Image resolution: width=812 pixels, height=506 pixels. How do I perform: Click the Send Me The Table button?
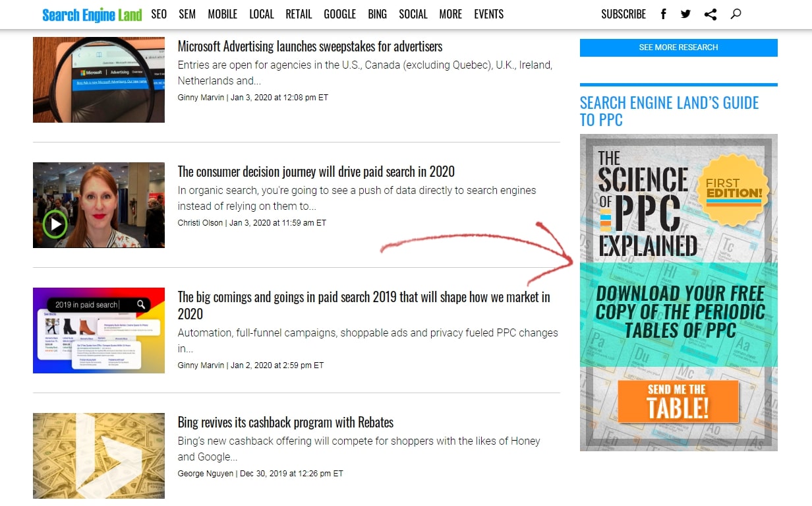pyautogui.click(x=678, y=401)
